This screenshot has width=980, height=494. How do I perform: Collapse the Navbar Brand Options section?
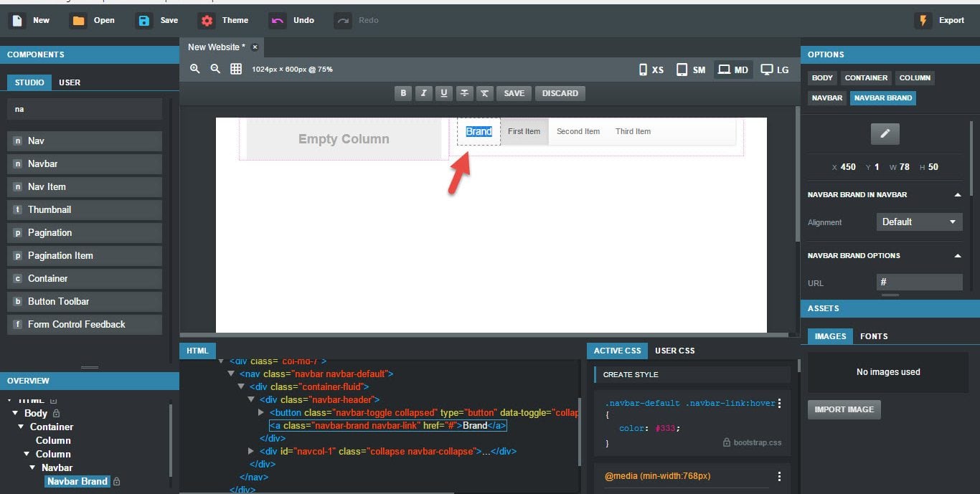tap(957, 256)
